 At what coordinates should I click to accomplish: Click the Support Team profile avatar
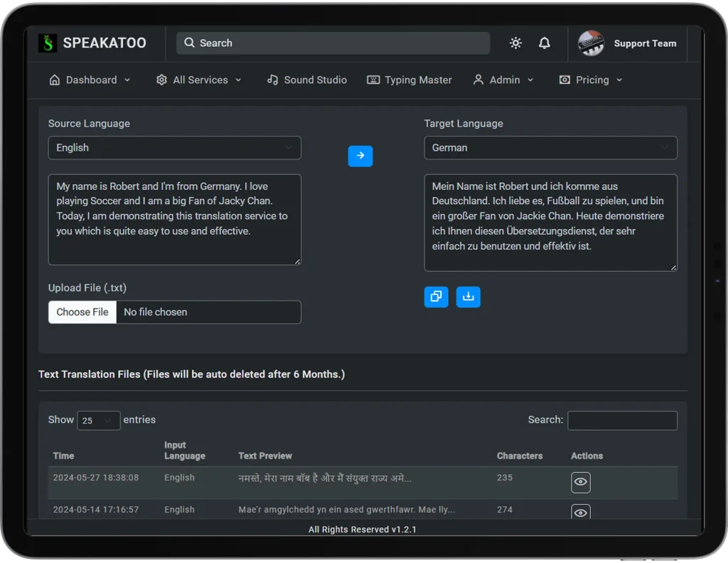click(591, 43)
